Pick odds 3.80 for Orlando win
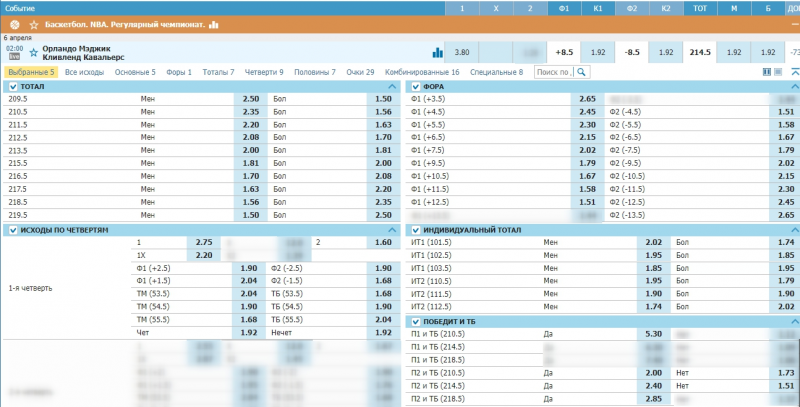800x407 pixels. point(461,52)
